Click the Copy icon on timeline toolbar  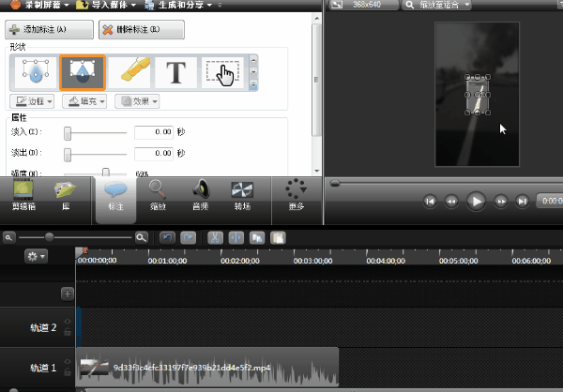point(257,237)
